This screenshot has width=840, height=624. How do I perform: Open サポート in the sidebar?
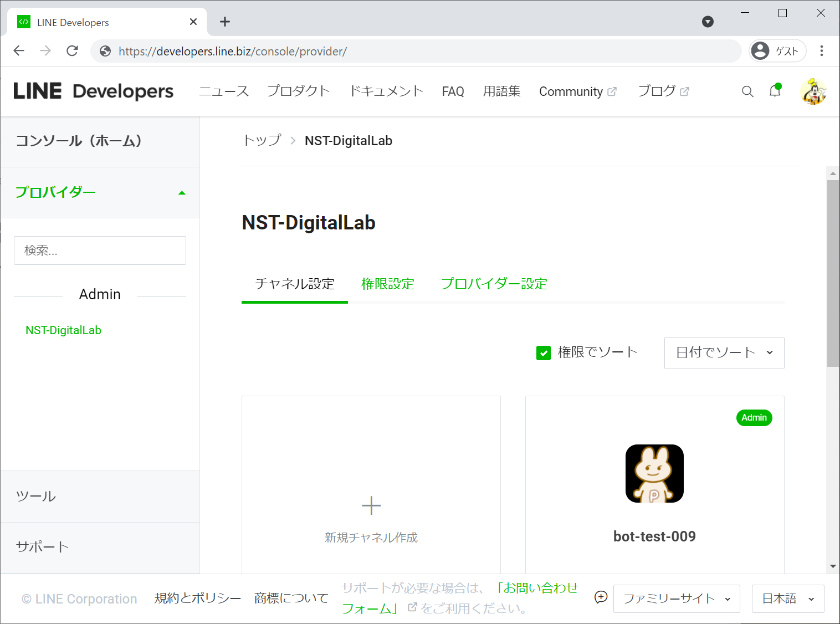point(100,548)
